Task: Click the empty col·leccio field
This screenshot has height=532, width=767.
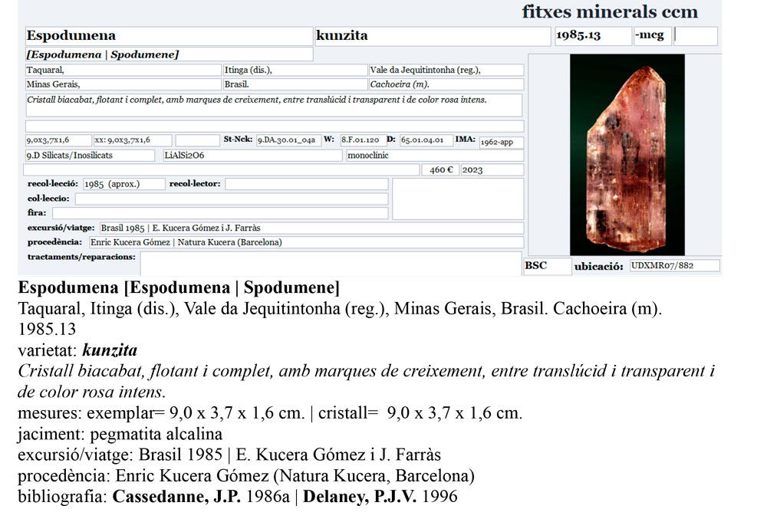Action: [x=232, y=199]
